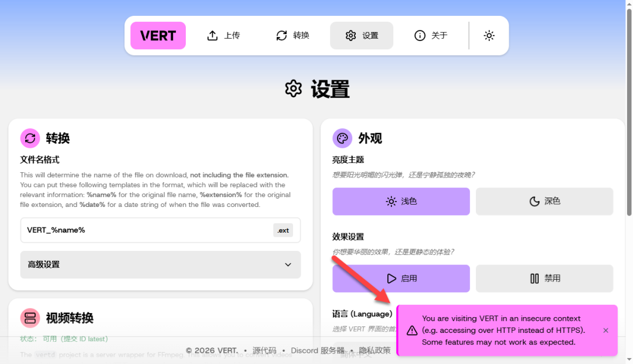Click the pink VERT logo

click(x=158, y=35)
